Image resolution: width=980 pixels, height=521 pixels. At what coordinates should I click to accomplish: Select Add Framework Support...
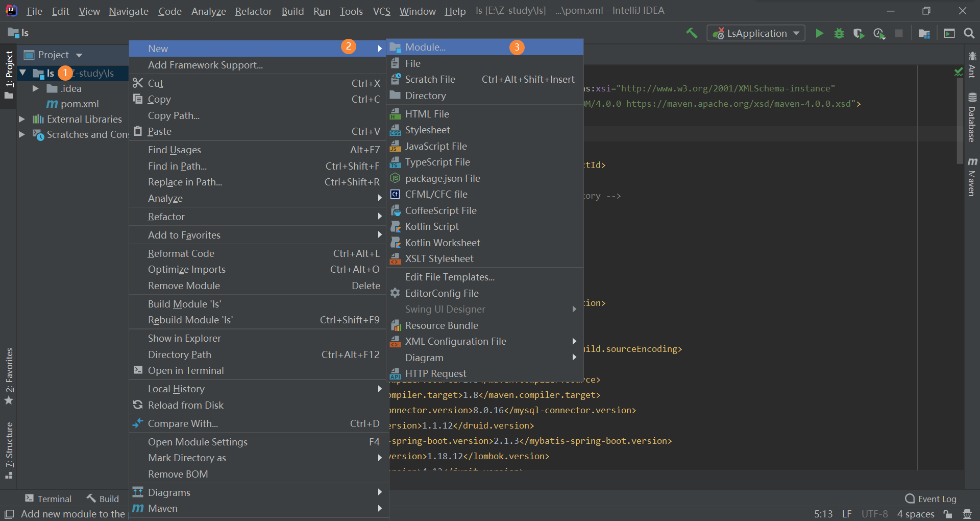coord(259,65)
